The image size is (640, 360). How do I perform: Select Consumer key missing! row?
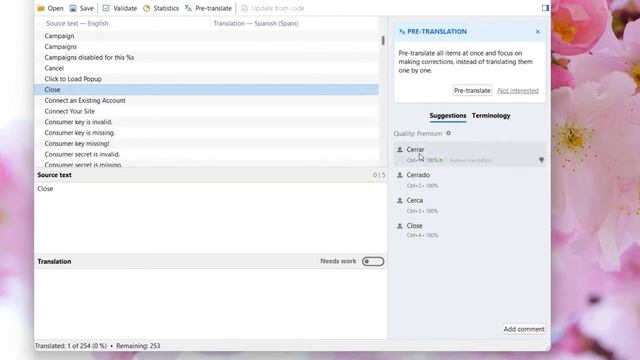click(x=206, y=143)
